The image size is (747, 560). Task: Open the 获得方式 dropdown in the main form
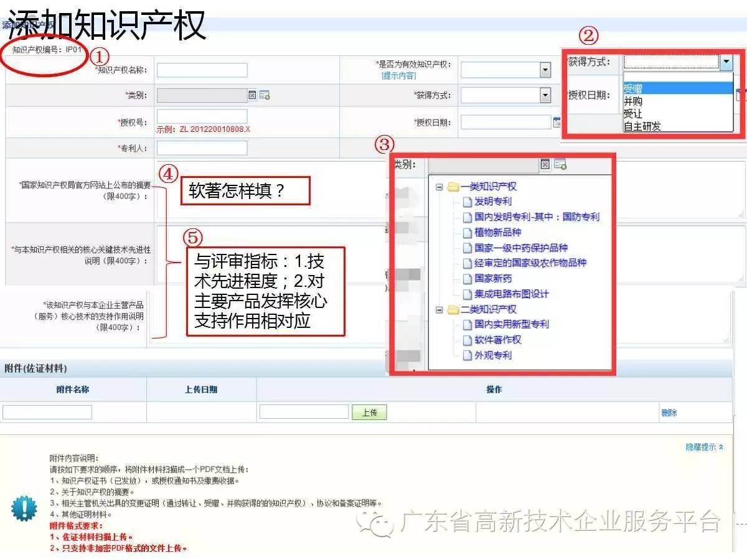(x=545, y=95)
